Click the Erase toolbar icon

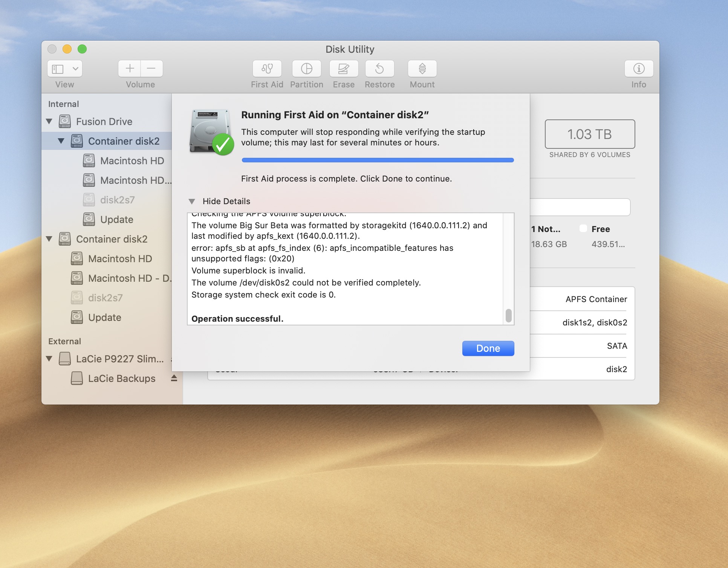pyautogui.click(x=343, y=69)
